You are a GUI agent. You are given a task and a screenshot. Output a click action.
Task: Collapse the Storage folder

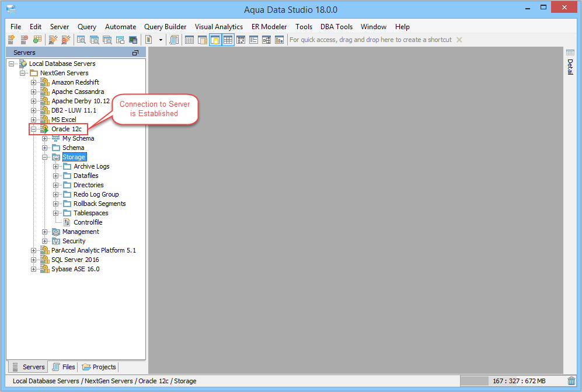[x=44, y=157]
